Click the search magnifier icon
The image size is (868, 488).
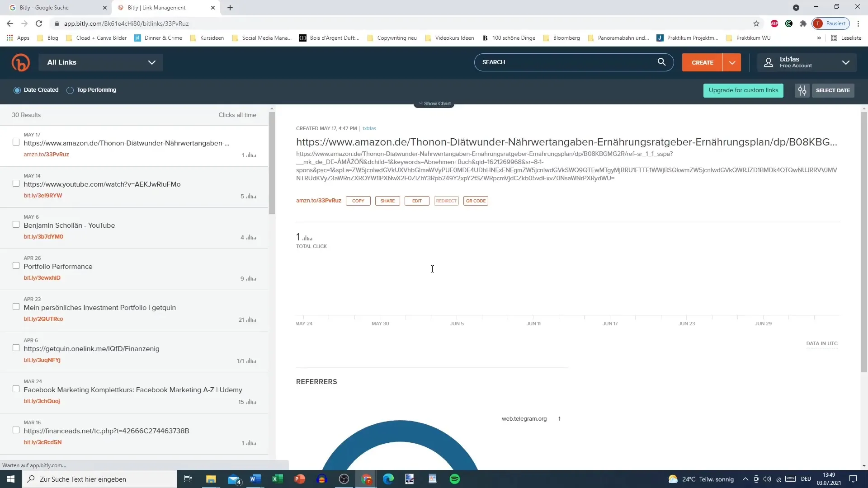pos(661,62)
